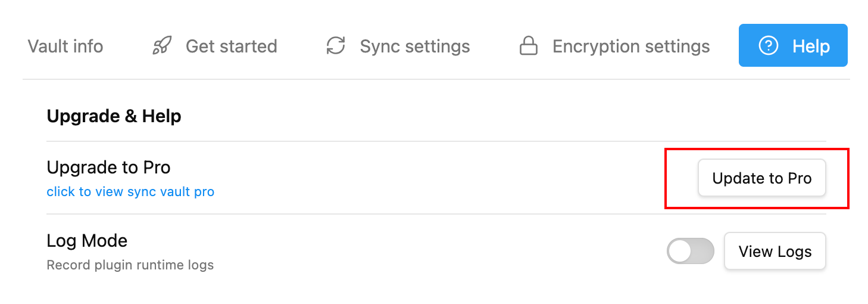868x304 pixels.
Task: Enable the Log Mode toggle switch
Action: (x=690, y=251)
